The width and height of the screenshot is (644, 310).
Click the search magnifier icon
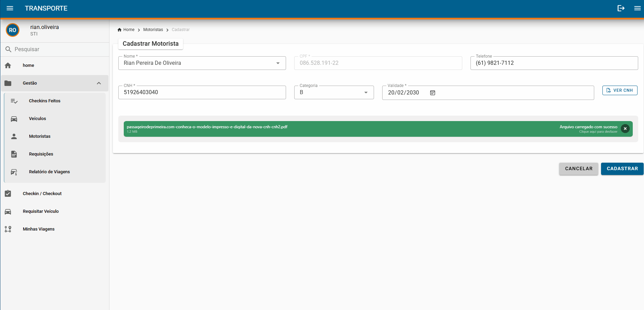tap(9, 49)
